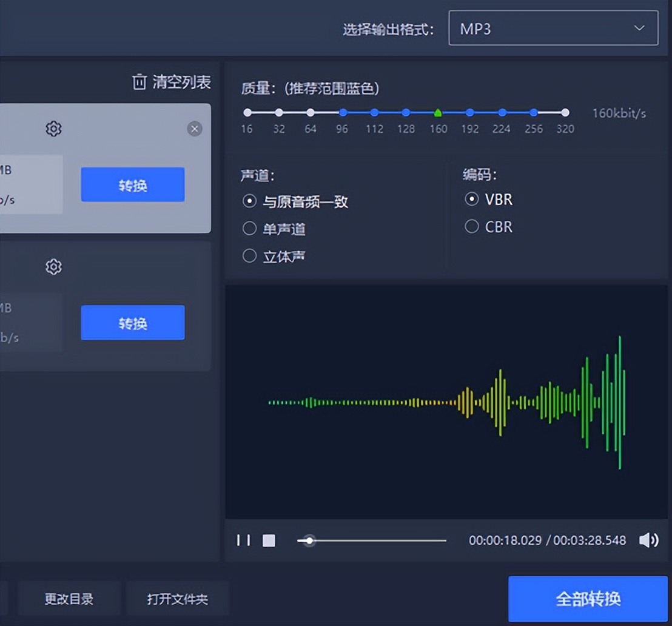Set quality to 128 on bitrate slider
The width and height of the screenshot is (672, 626).
[x=406, y=113]
